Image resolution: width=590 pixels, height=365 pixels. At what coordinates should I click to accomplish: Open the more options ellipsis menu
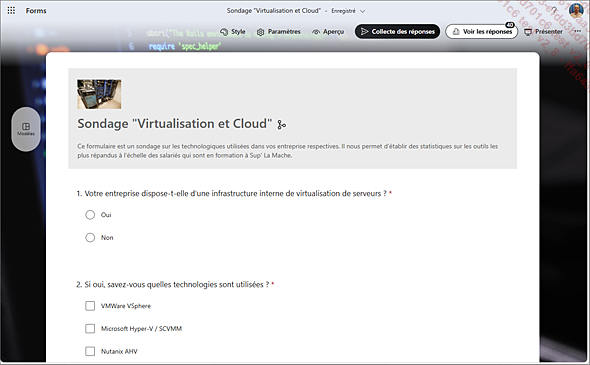[578, 31]
